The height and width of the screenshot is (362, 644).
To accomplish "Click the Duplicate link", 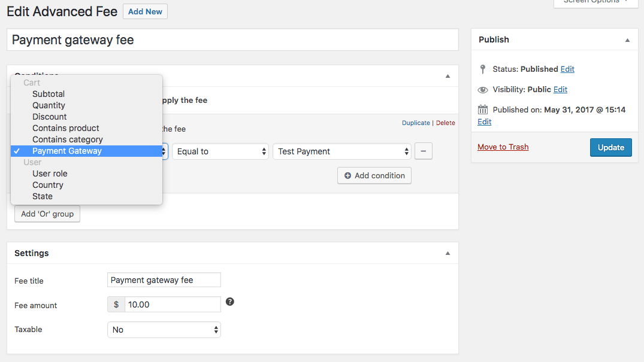I will (416, 123).
